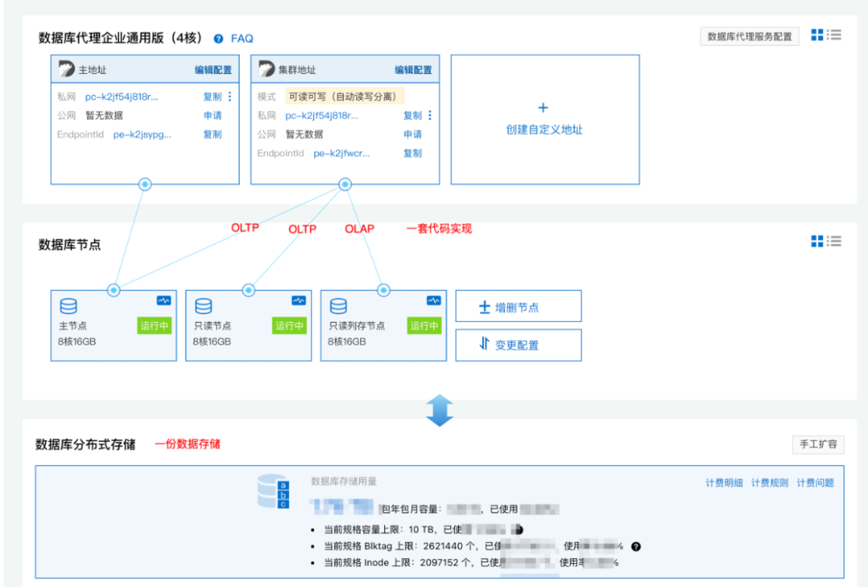868x588 pixels.
Task: Click the plus icon to create custom address
Action: click(543, 108)
